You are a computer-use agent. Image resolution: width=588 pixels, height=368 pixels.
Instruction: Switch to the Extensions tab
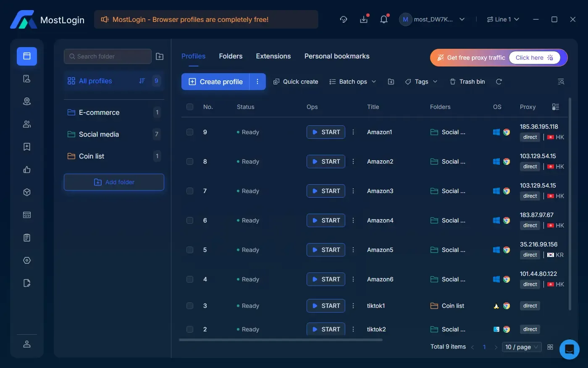[273, 56]
